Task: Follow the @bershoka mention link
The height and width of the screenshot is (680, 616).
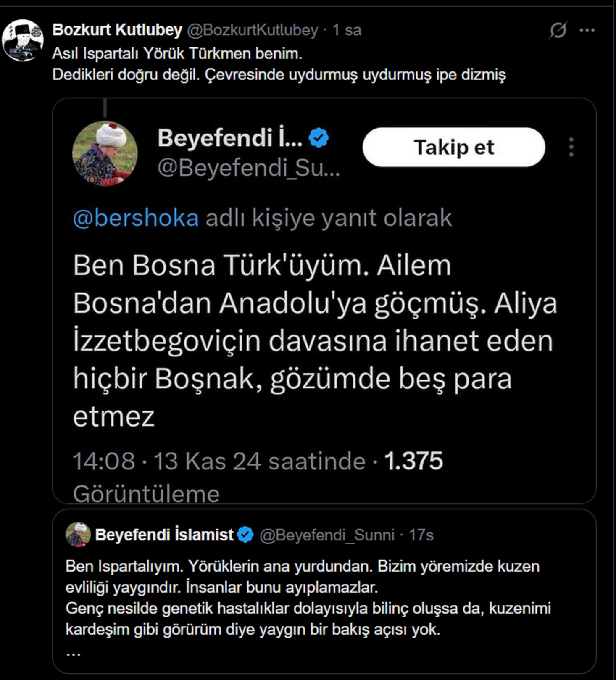Action: click(136, 218)
